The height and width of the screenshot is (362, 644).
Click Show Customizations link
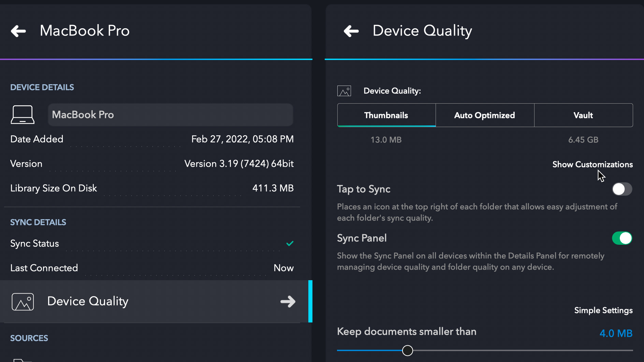pos(592,164)
